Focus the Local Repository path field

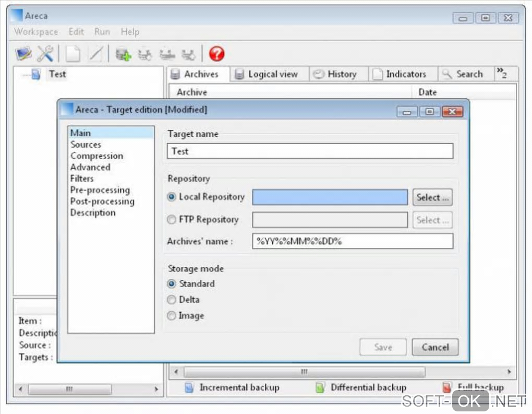coord(330,197)
